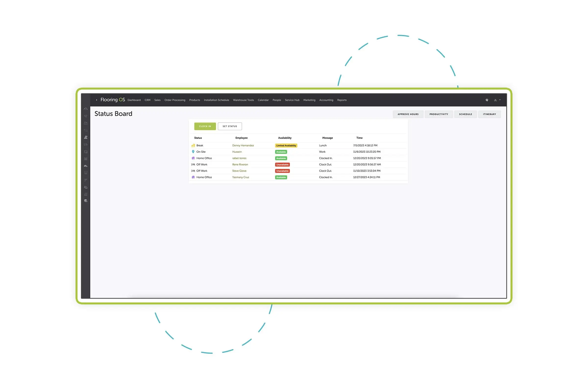The width and height of the screenshot is (588, 392).
Task: Click the help question mark icon
Action: 487,100
